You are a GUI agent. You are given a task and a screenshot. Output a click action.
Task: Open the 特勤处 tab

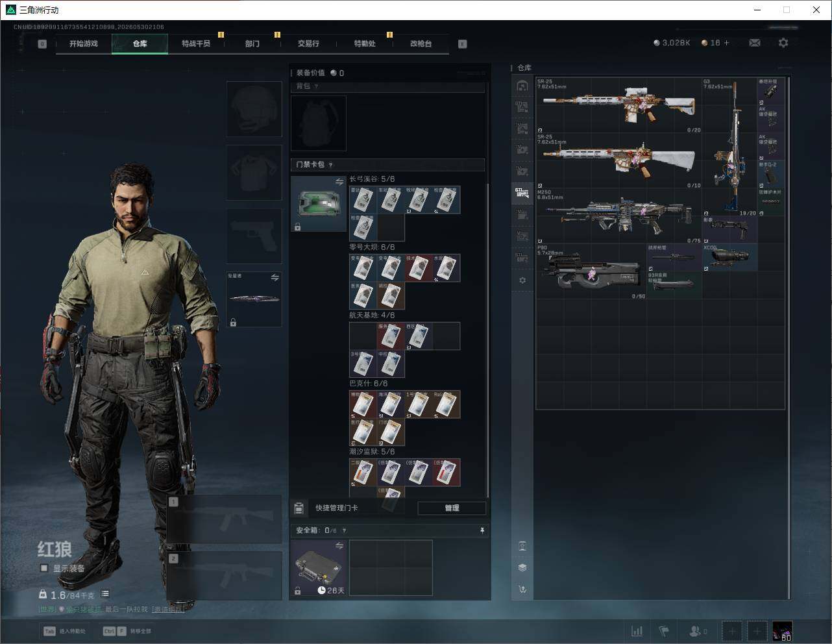365,43
